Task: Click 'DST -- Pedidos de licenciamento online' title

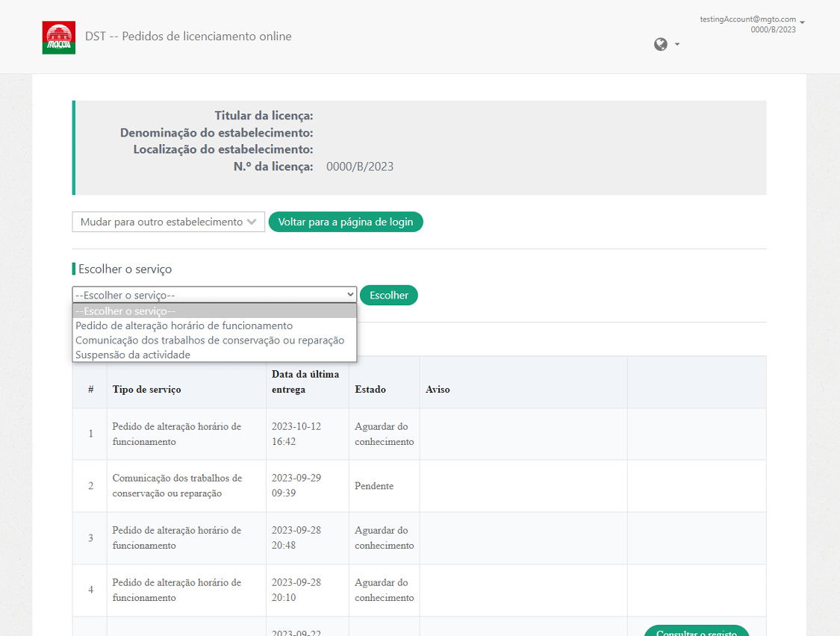Action: tap(188, 37)
